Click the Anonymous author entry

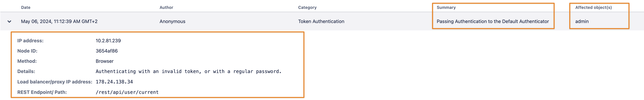tap(172, 22)
